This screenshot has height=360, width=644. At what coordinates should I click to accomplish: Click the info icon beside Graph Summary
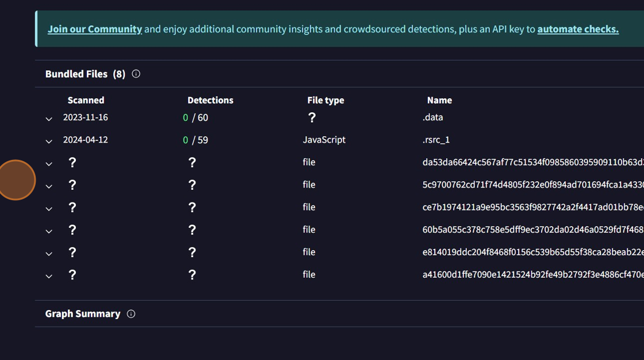(131, 313)
